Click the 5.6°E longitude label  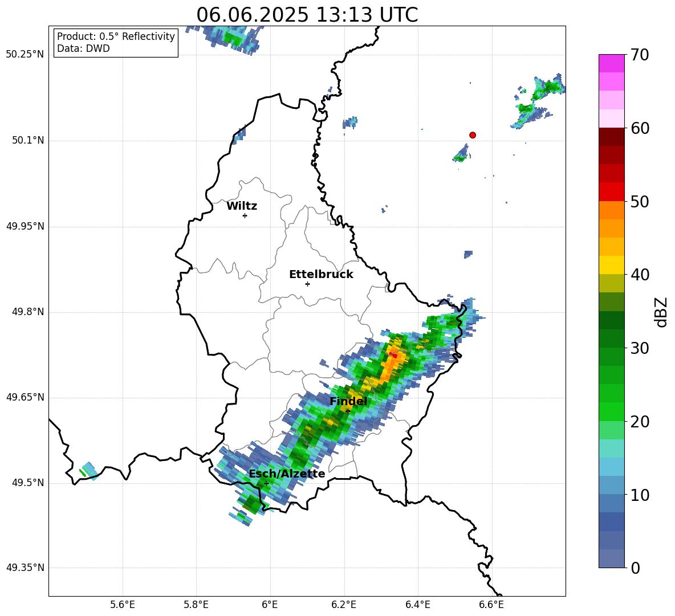pos(123,605)
